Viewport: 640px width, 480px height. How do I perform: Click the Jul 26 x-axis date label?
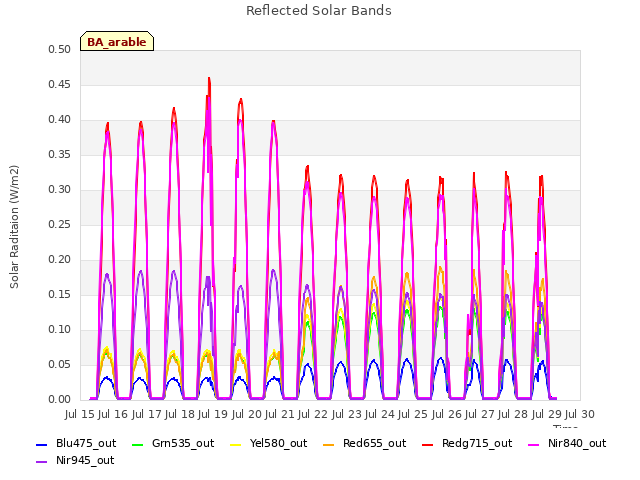pyautogui.click(x=447, y=414)
